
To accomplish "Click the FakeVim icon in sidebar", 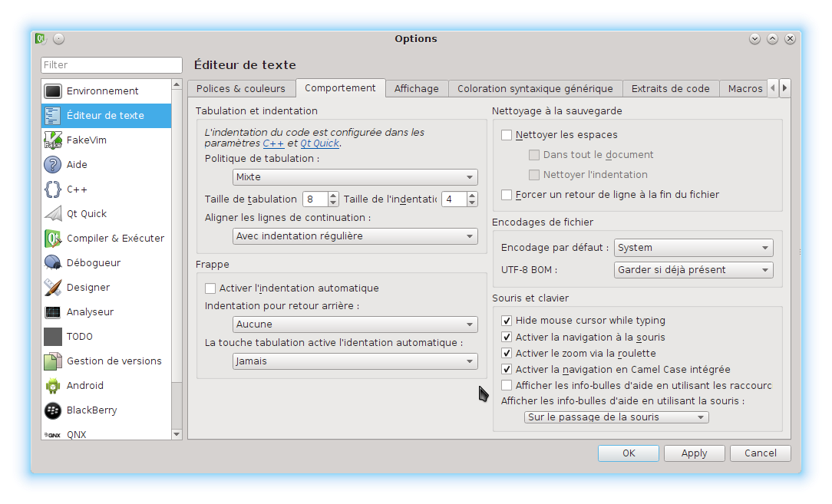I will tap(52, 140).
